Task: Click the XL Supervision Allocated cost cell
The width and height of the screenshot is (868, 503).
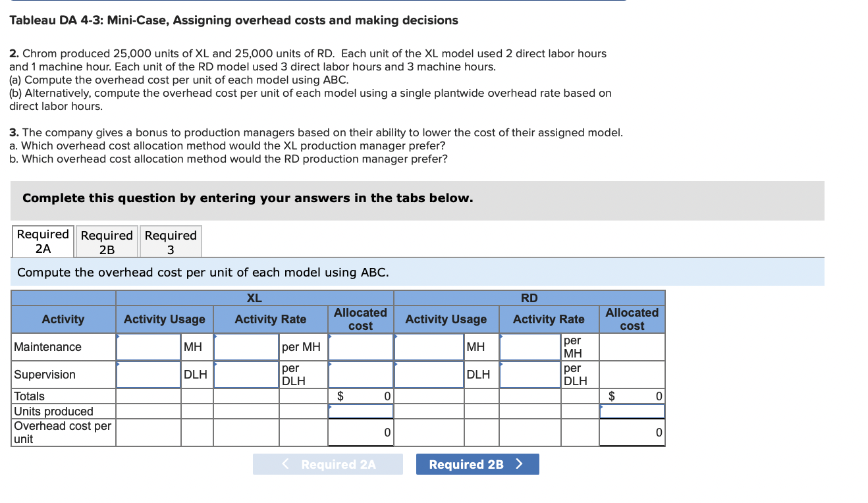Action: click(360, 374)
